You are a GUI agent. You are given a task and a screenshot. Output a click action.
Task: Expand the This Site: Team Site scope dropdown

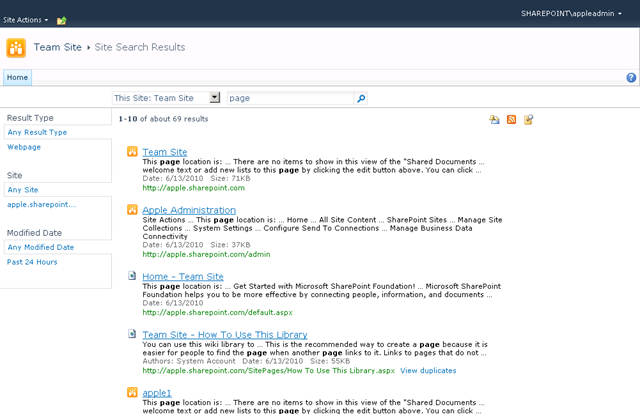click(x=215, y=98)
